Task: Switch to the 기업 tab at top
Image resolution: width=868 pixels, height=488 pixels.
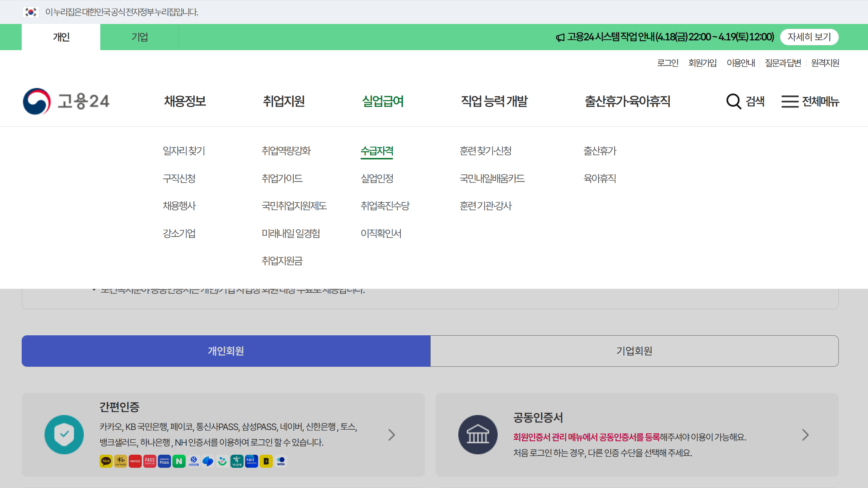Action: click(139, 37)
